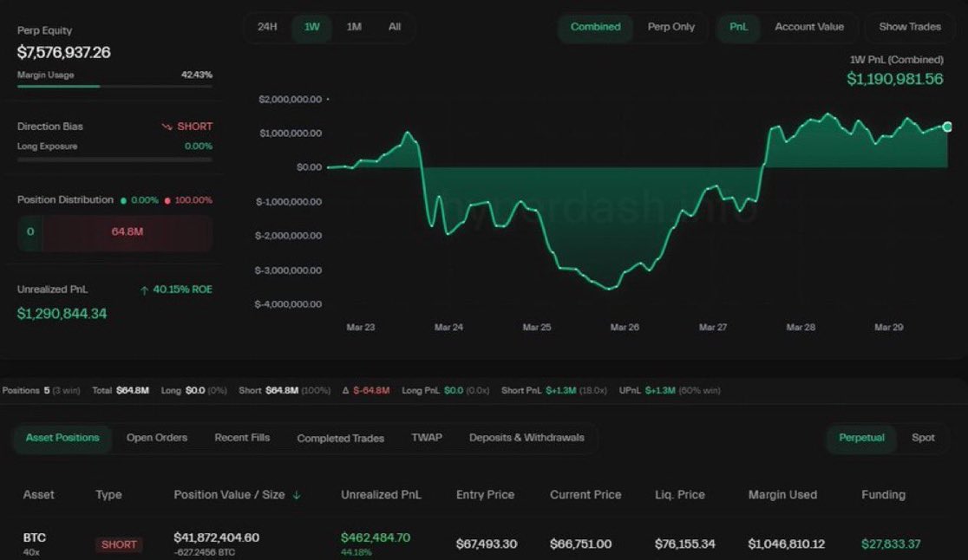The image size is (968, 560).
Task: Open the Recent Fills tab
Action: pos(241,439)
